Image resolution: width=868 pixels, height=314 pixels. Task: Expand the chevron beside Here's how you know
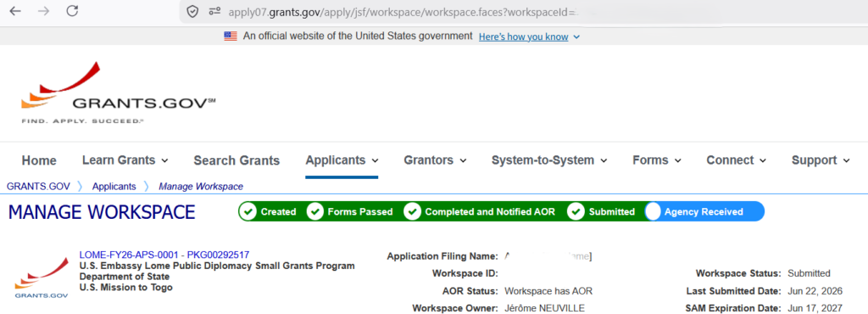(x=576, y=37)
